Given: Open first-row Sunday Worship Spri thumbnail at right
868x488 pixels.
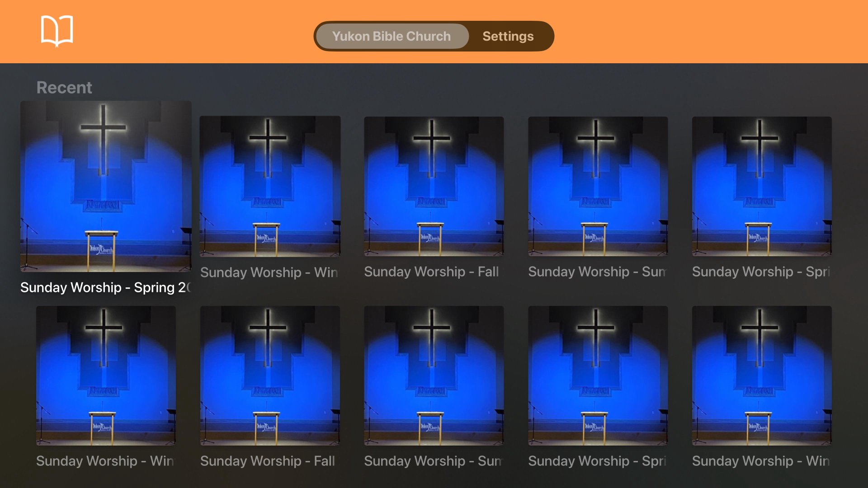Looking at the screenshot, I should pos(762,186).
